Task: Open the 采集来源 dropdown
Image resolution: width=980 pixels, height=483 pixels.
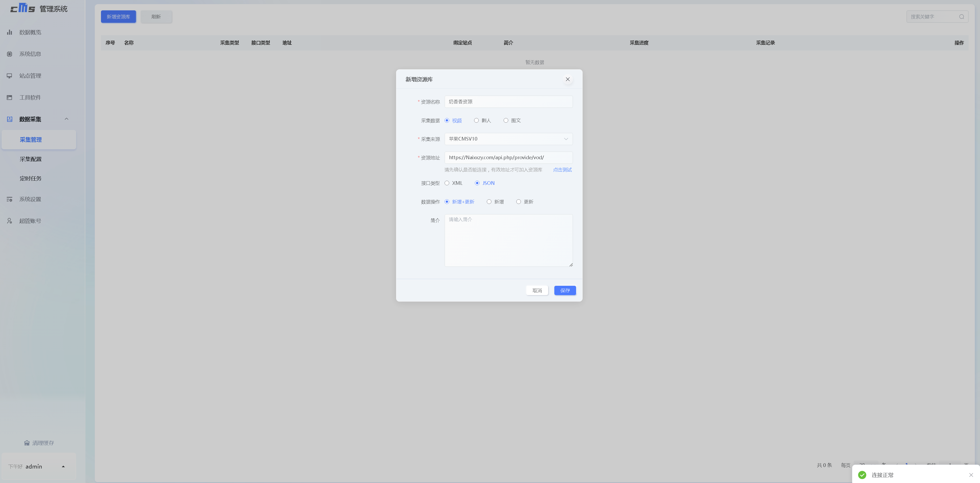Action: tap(508, 139)
